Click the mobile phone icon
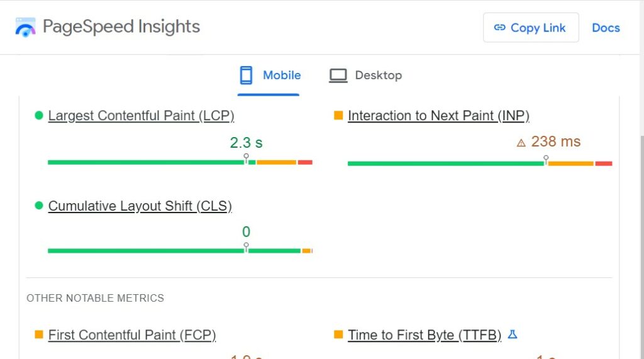The width and height of the screenshot is (644, 359). (246, 75)
